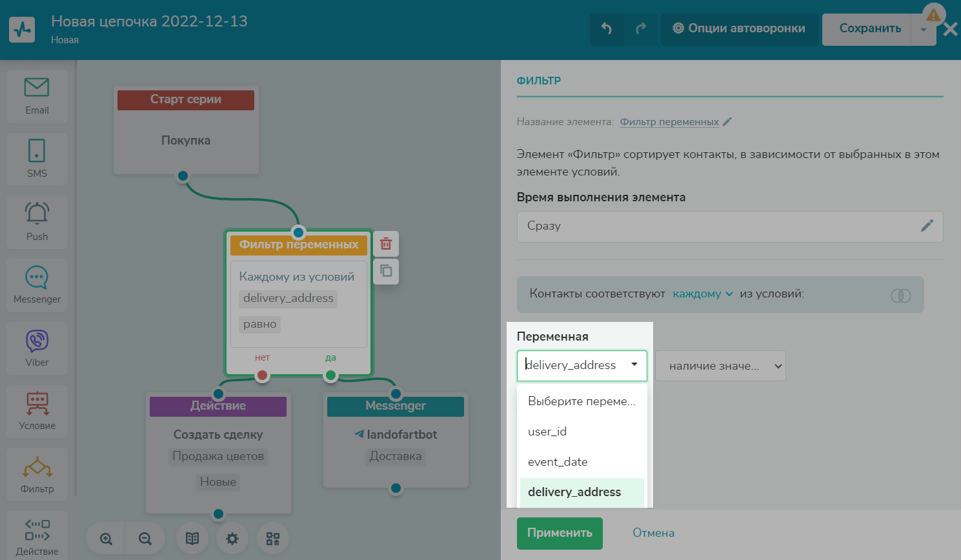Choose event_date from variable list
Image resolution: width=961 pixels, height=560 pixels.
pos(582,462)
